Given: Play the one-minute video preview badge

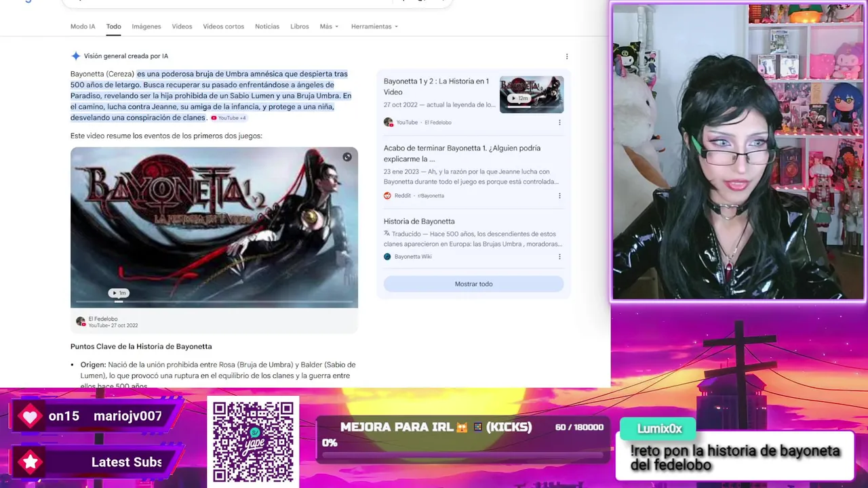Looking at the screenshot, I should pos(119,293).
